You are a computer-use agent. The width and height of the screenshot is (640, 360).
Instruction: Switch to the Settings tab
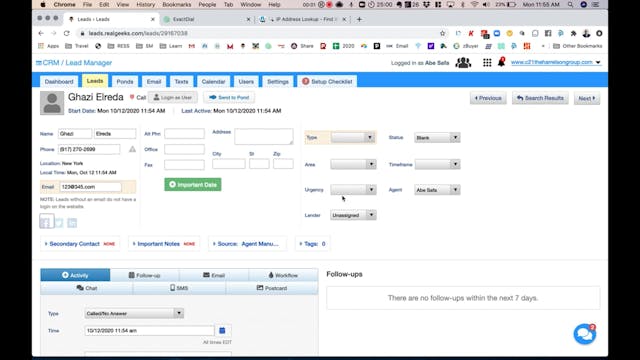(x=278, y=82)
